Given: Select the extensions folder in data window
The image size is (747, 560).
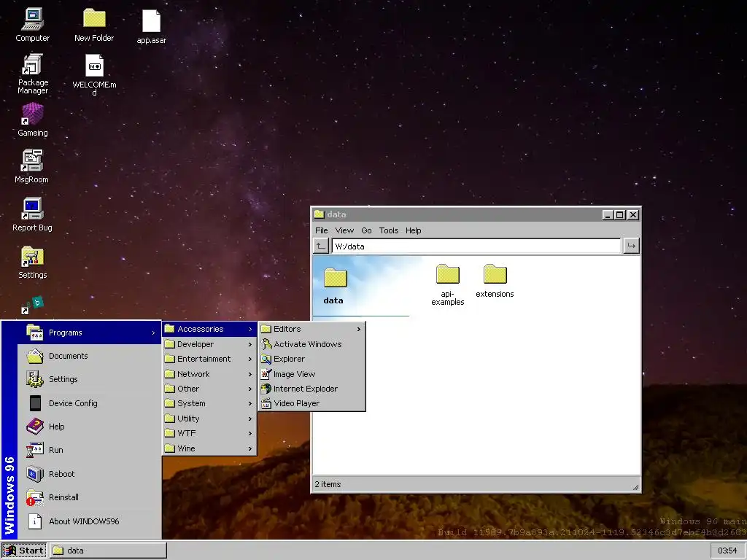Looking at the screenshot, I should (495, 281).
